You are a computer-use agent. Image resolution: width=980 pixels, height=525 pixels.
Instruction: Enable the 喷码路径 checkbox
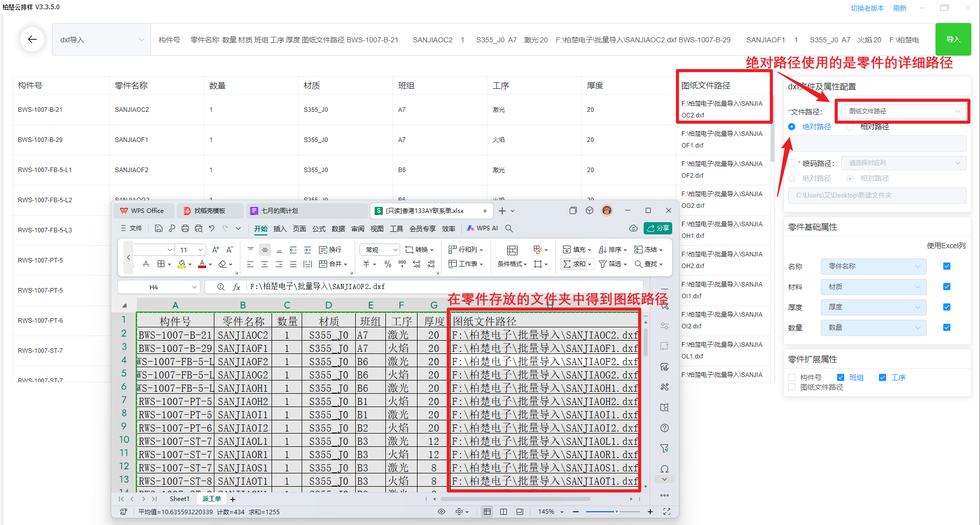[792, 163]
